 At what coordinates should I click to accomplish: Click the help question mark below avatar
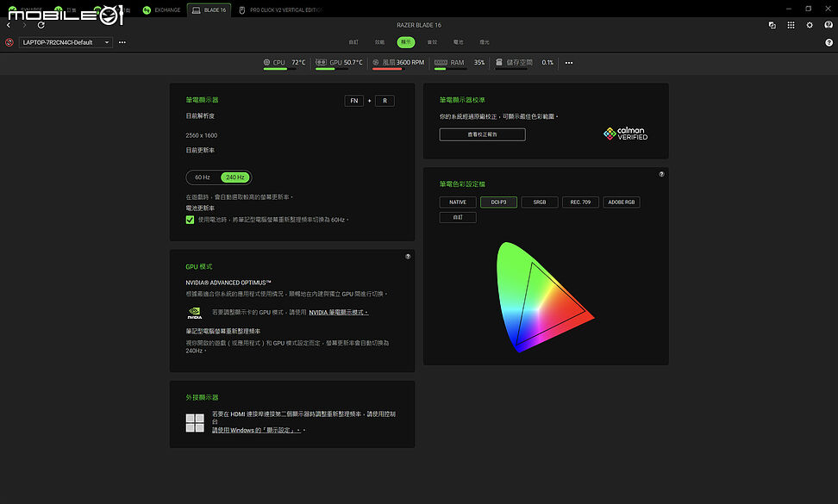[829, 43]
